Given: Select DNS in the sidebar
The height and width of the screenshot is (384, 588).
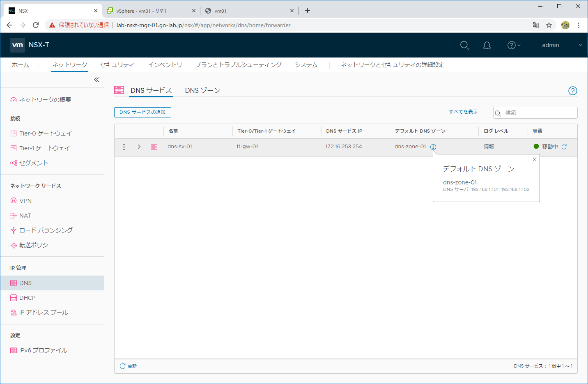Looking at the screenshot, I should pyautogui.click(x=52, y=283).
